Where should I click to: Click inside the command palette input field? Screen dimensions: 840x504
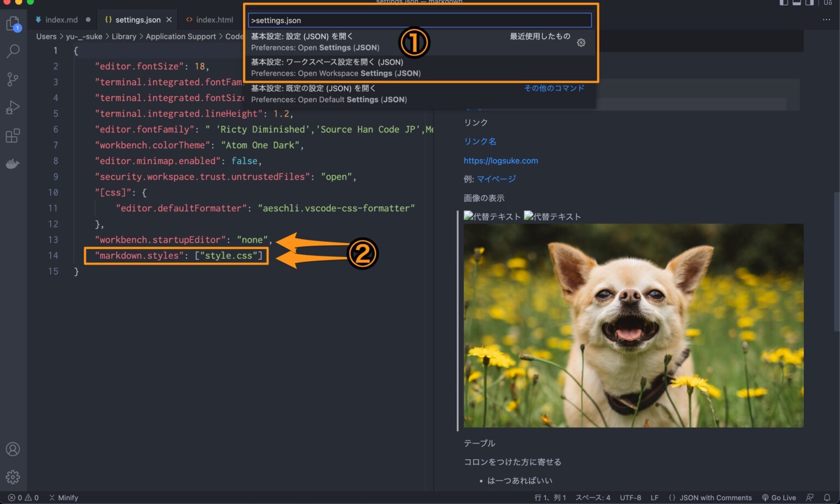point(419,20)
